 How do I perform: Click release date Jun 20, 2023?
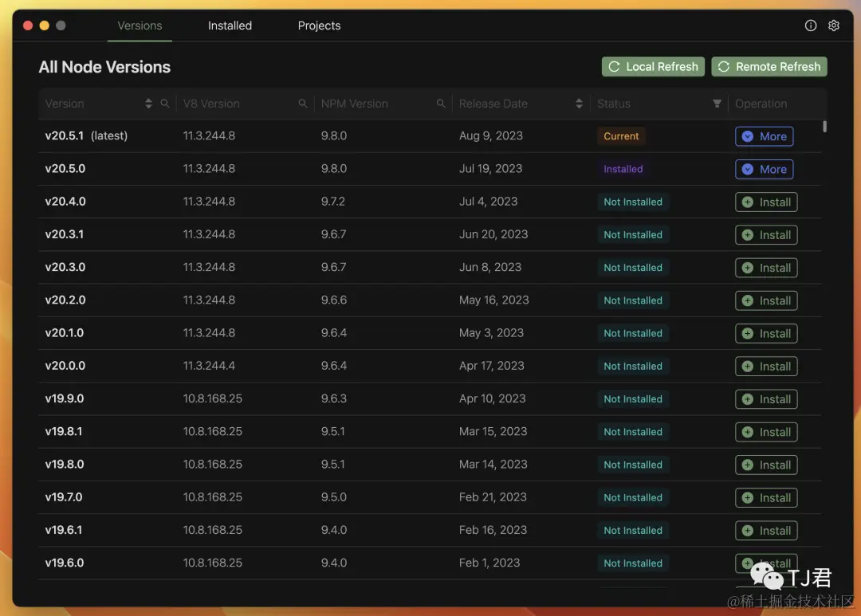(493, 234)
